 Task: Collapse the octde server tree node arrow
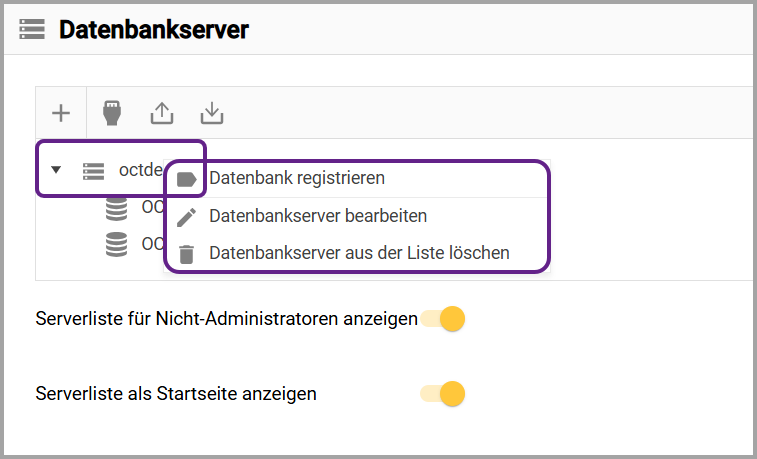[56, 171]
